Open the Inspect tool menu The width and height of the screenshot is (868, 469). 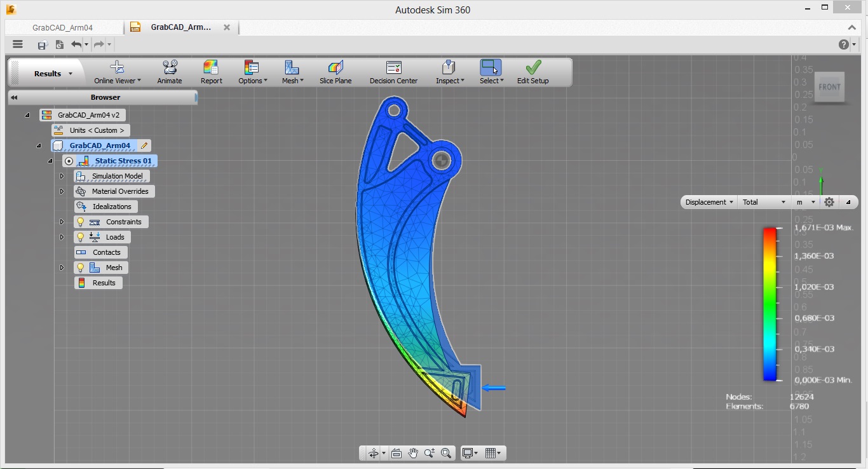[x=450, y=72]
